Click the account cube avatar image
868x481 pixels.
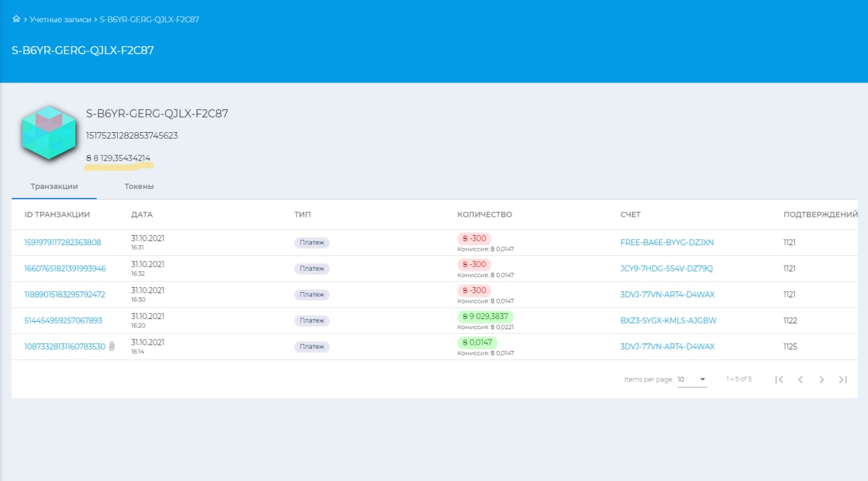click(x=49, y=132)
